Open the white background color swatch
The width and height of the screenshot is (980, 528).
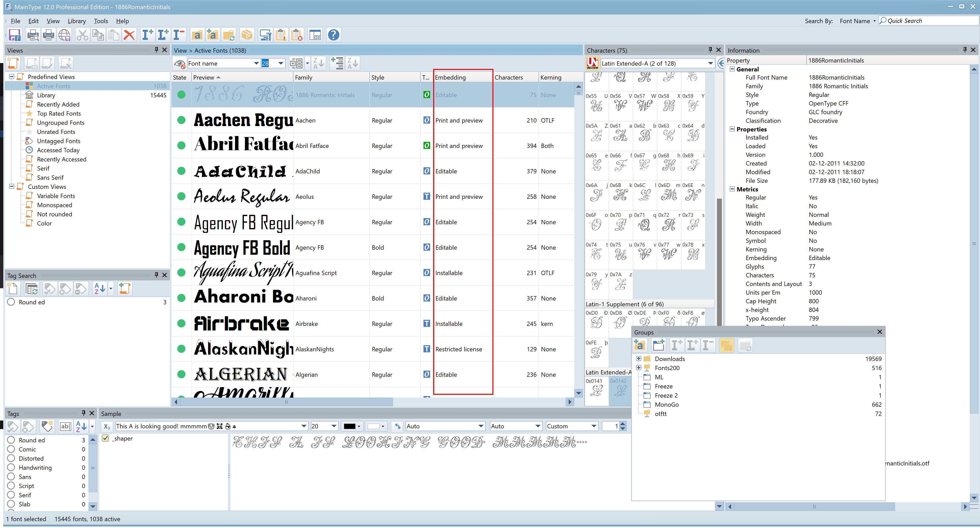pyautogui.click(x=376, y=426)
